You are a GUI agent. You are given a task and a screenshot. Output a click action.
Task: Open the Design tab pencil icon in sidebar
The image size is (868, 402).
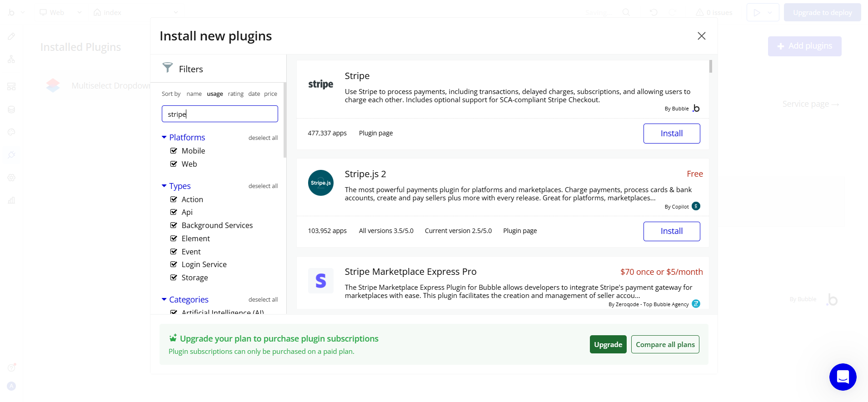[11, 36]
